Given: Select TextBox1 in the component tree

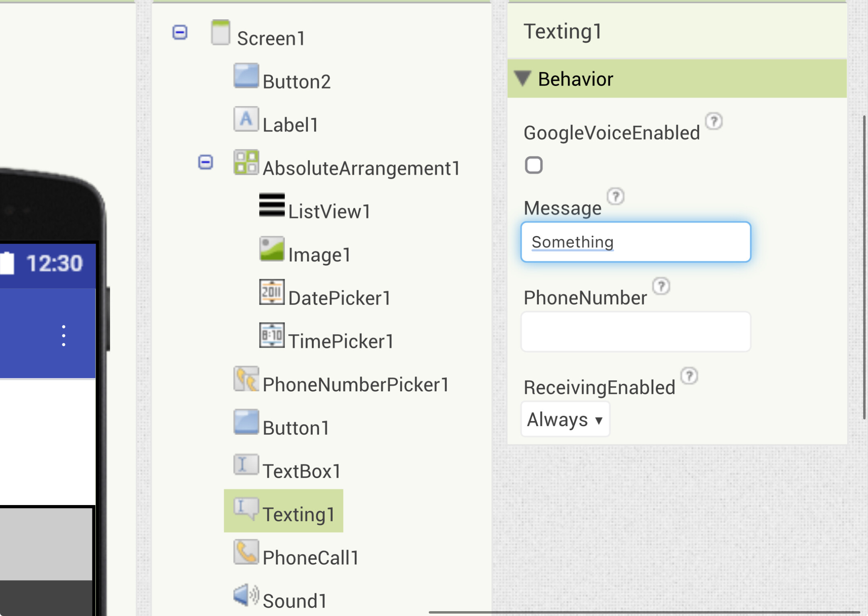Looking at the screenshot, I should 301,471.
